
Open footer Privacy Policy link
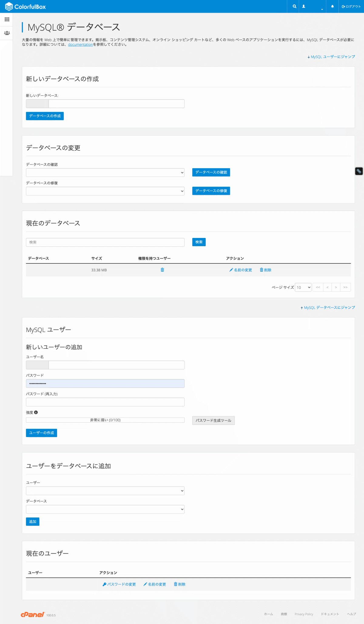pyautogui.click(x=304, y=614)
